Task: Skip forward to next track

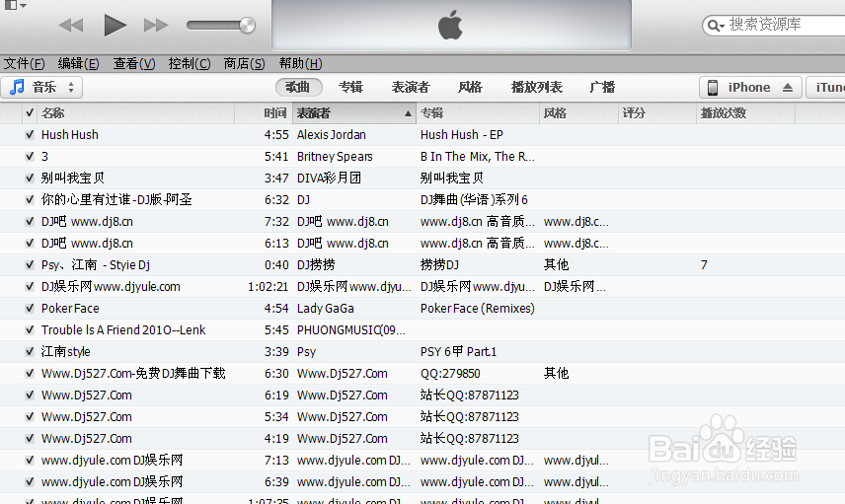Action: 156,25
